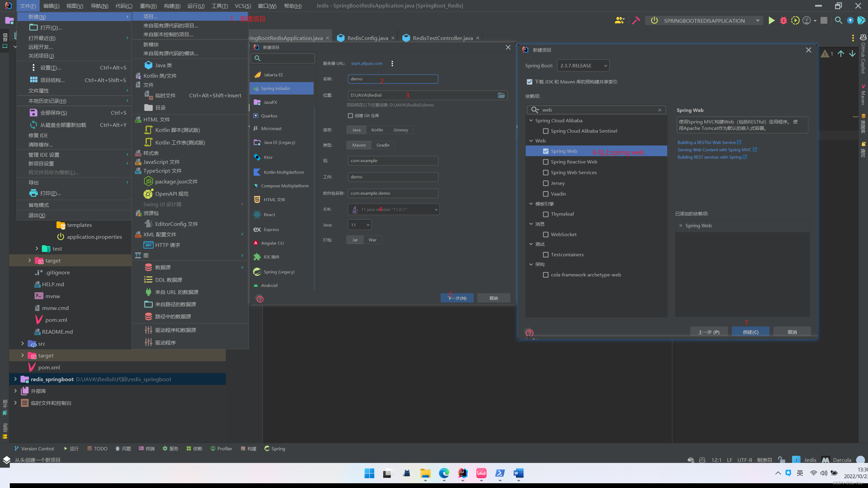Image resolution: width=868 pixels, height=488 pixels.
Task: Uncheck the Spring Web dependency
Action: point(546,151)
